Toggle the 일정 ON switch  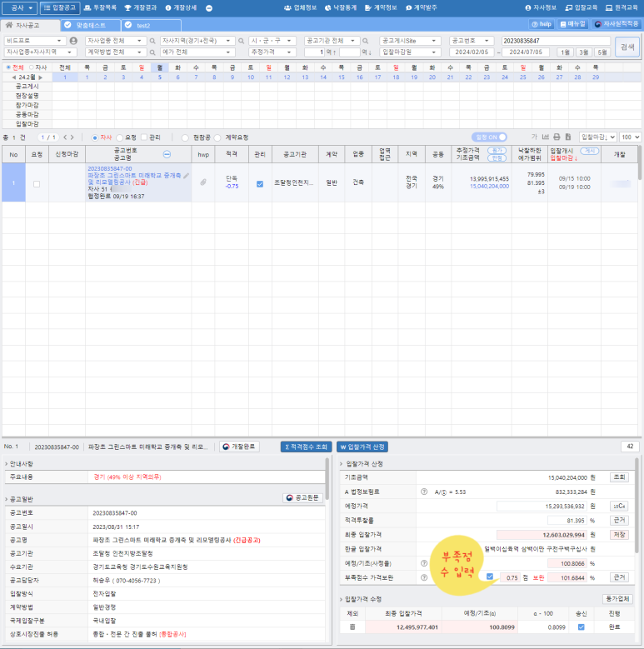489,137
